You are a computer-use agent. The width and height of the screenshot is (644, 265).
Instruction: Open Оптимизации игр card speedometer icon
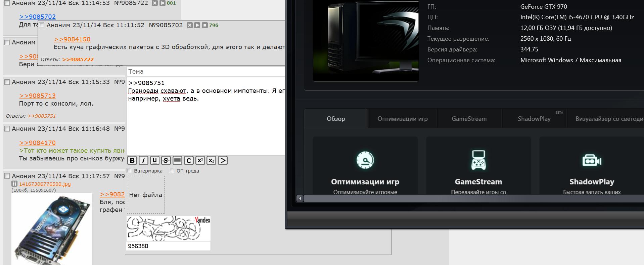(365, 160)
